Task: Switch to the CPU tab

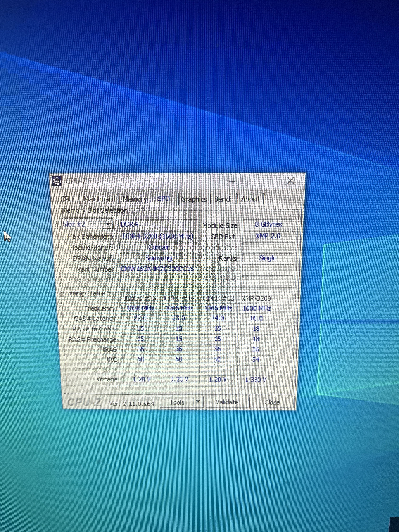Action: 67,199
